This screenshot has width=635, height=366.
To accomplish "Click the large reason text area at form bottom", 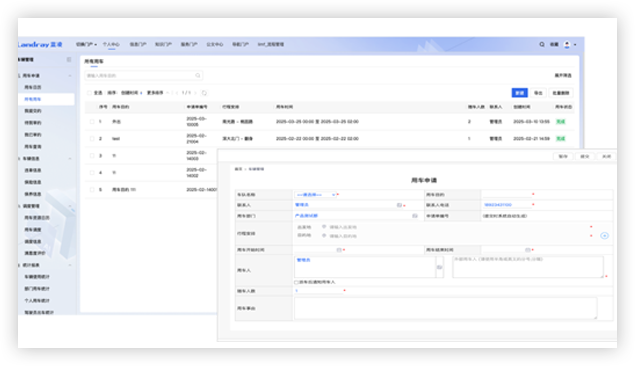I will (445, 309).
